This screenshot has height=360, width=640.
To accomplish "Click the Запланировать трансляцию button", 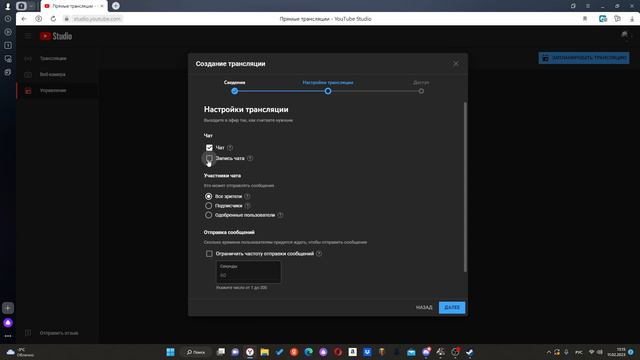I will (584, 58).
